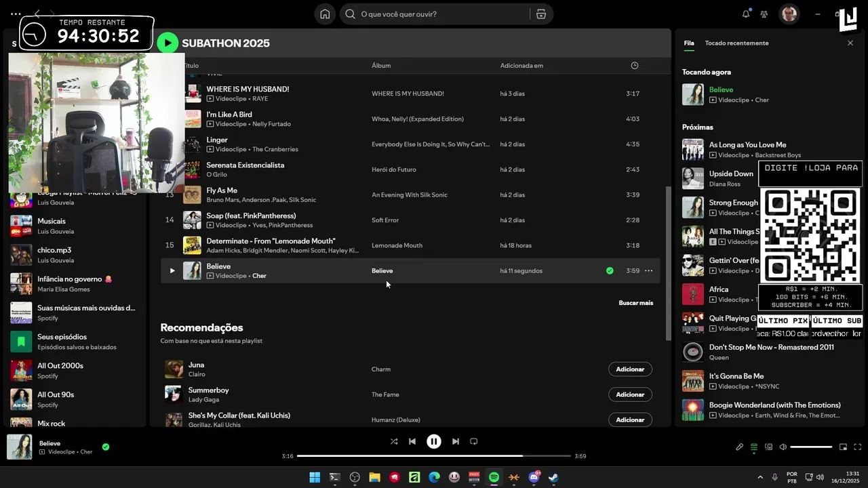Screen dimensions: 868x488
Task: Switch to the Fila tab
Action: pyautogui.click(x=688, y=43)
